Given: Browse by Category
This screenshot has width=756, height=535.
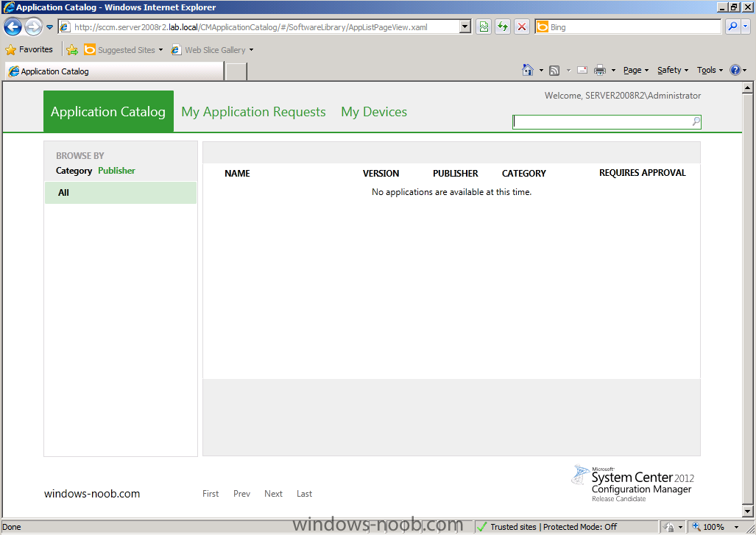Looking at the screenshot, I should point(74,171).
